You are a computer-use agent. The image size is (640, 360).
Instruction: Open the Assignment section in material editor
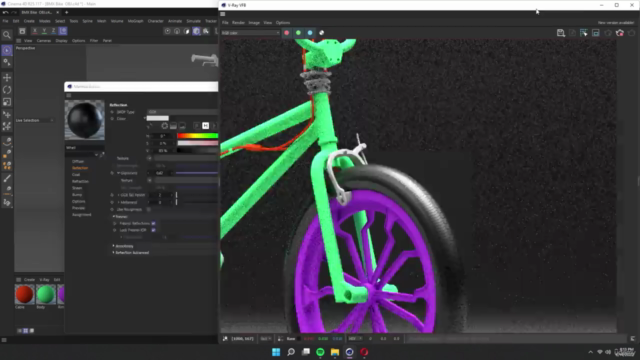coord(82,215)
